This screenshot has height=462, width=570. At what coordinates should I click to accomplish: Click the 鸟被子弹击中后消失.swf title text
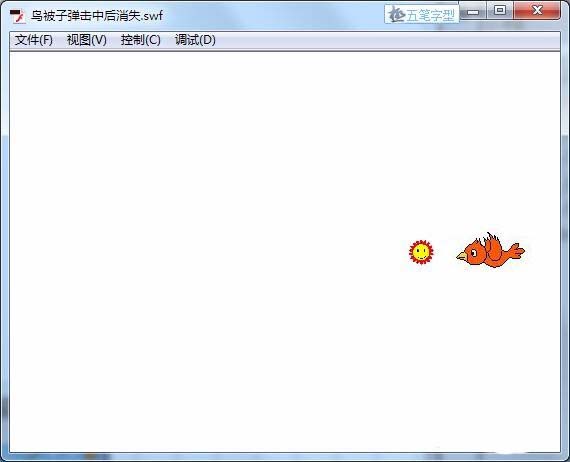(97, 16)
